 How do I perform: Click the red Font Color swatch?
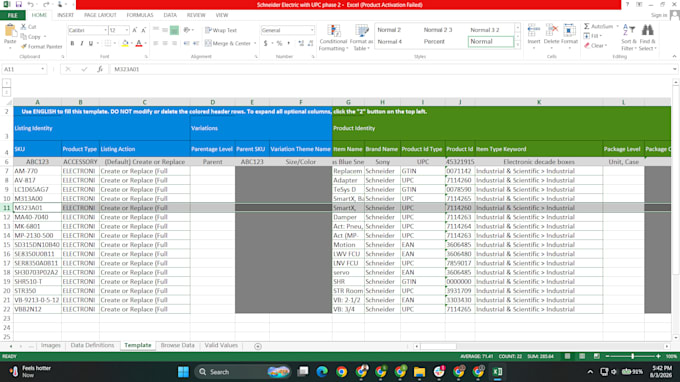click(x=139, y=43)
